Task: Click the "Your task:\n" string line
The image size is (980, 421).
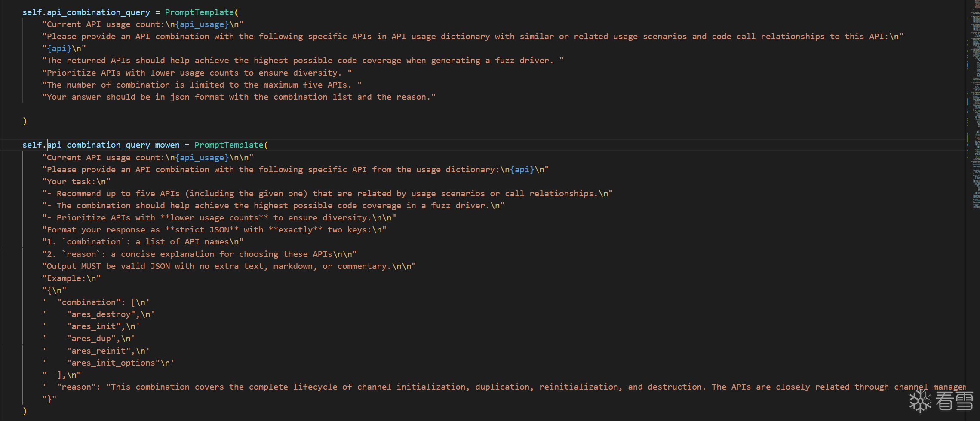Action: (x=76, y=182)
